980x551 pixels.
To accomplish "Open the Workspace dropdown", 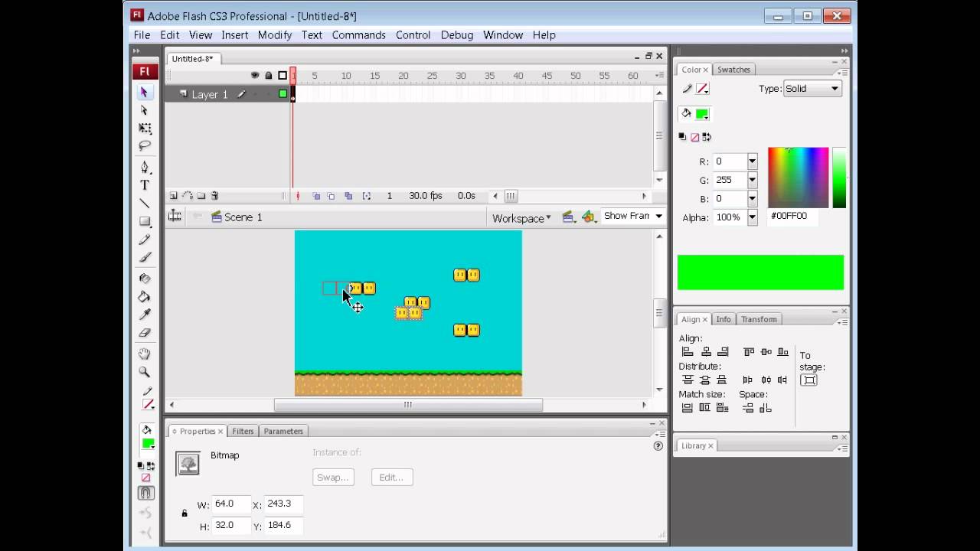I will (521, 218).
